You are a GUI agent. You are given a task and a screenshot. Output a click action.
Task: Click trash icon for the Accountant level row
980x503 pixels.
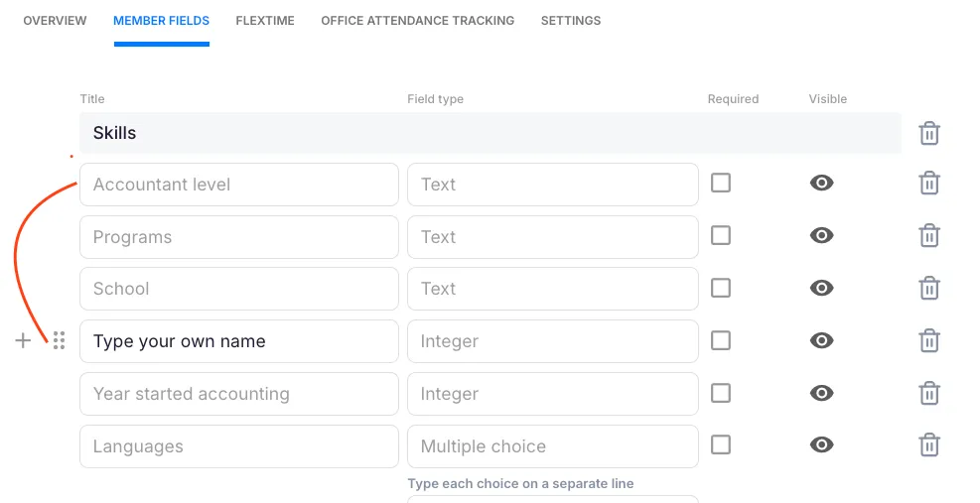[928, 184]
